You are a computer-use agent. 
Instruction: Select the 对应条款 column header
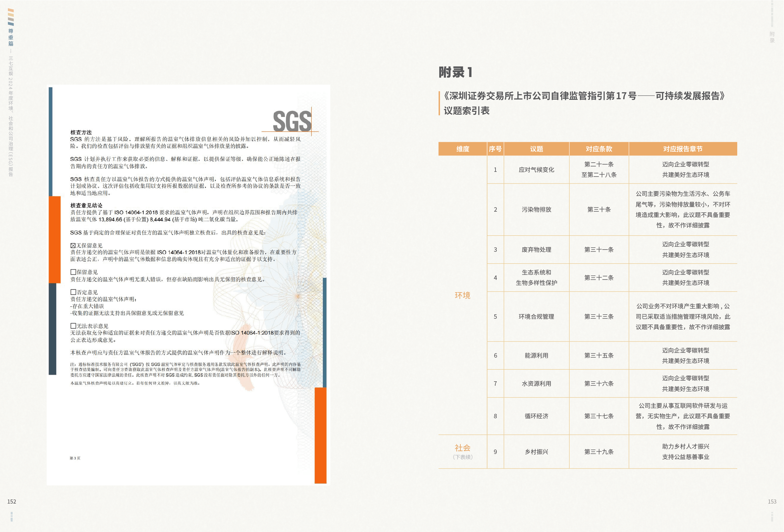point(599,149)
